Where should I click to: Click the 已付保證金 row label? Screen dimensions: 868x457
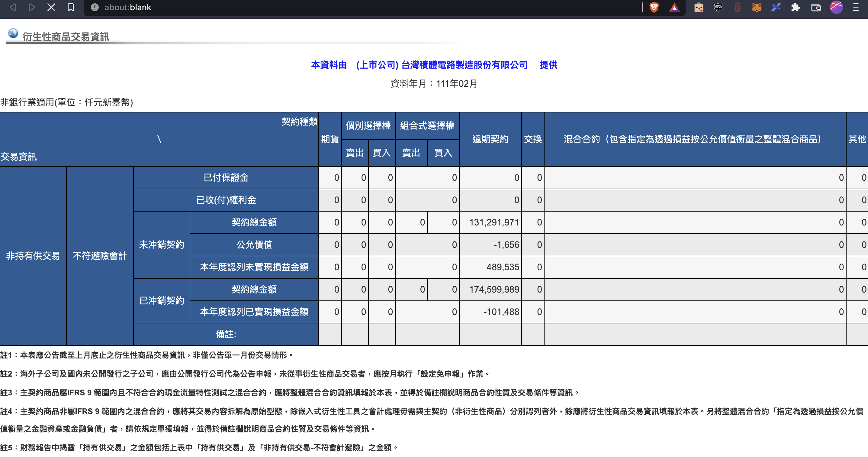pos(226,178)
